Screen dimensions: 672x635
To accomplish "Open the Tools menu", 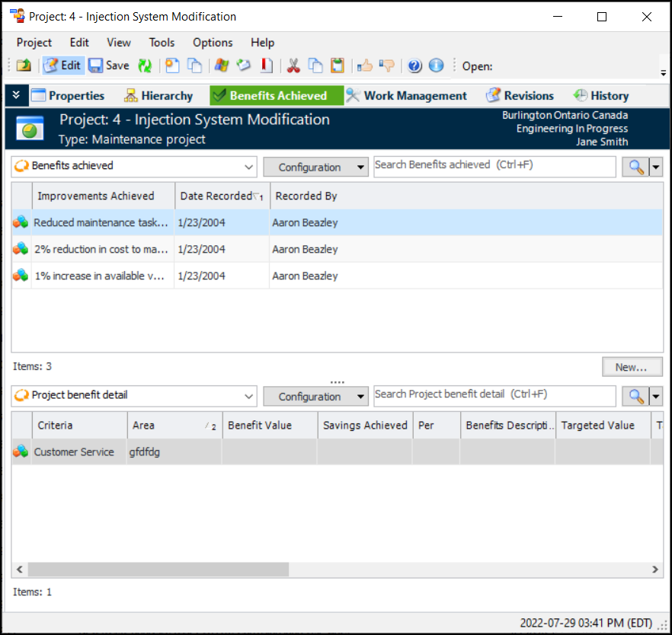I will (162, 43).
